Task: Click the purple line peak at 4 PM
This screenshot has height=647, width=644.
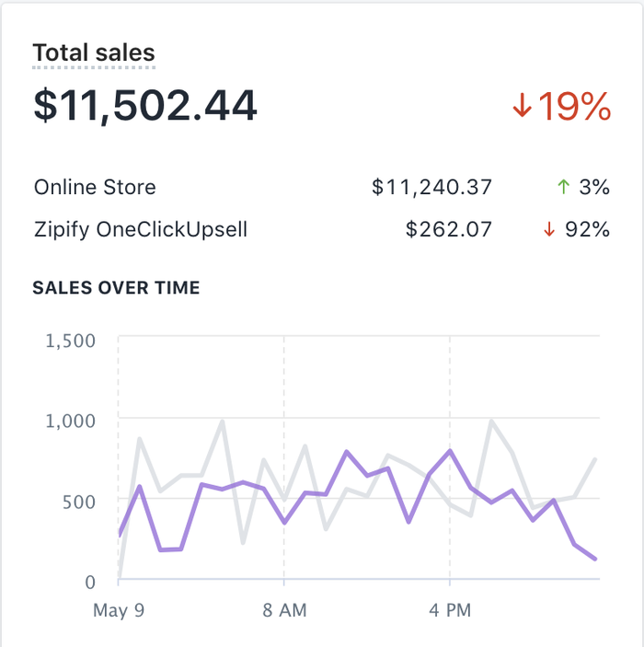Action: point(450,451)
